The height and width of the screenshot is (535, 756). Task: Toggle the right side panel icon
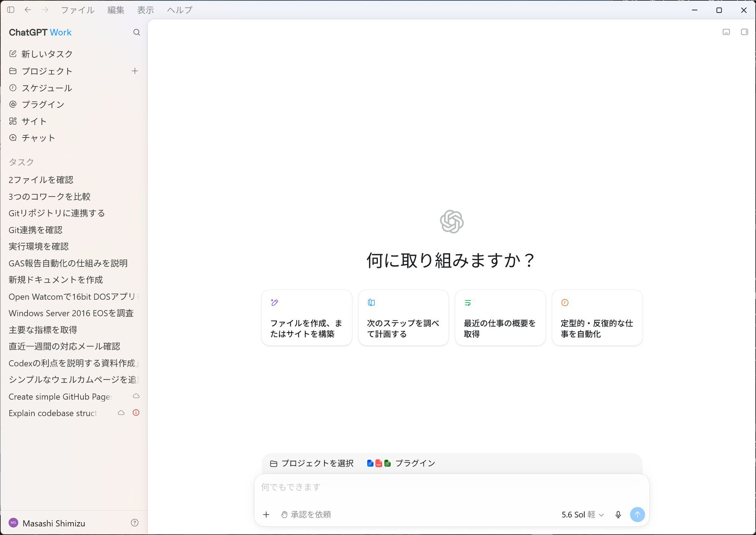tap(745, 32)
